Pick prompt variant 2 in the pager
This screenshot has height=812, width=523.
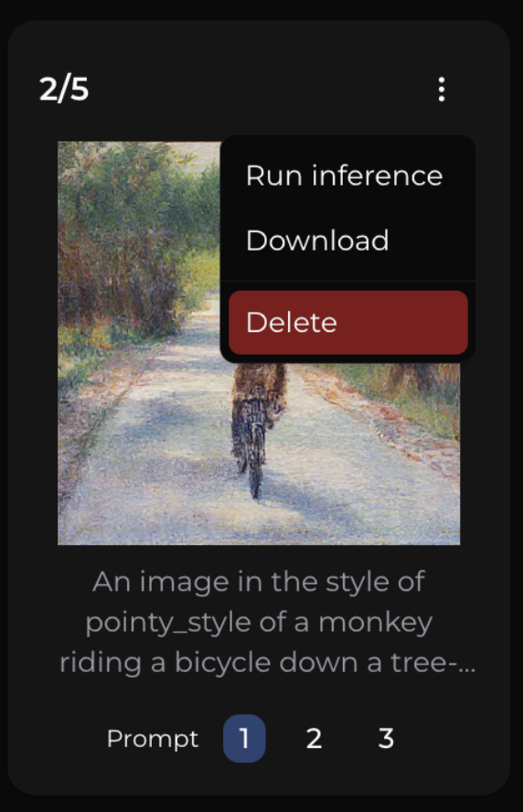click(x=314, y=739)
